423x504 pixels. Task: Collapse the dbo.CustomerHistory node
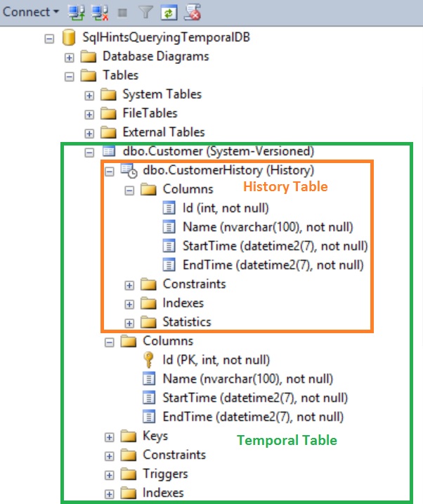pyautogui.click(x=109, y=172)
